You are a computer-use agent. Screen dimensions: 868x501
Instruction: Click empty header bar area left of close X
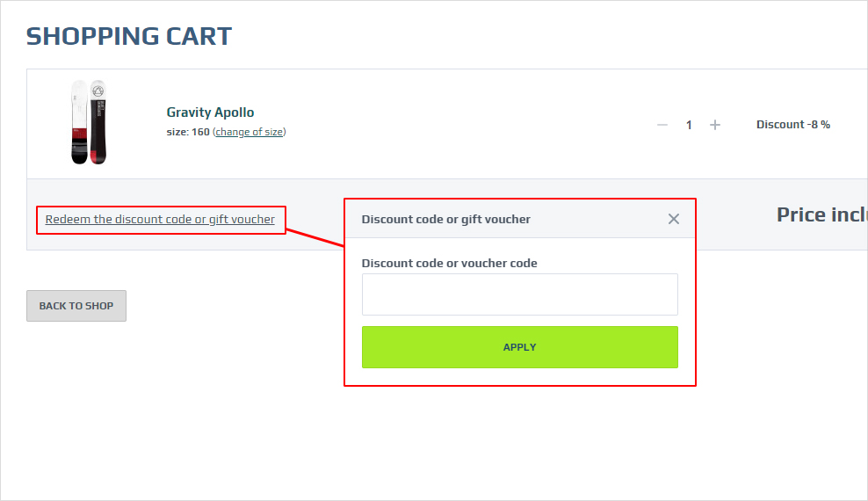click(x=598, y=219)
